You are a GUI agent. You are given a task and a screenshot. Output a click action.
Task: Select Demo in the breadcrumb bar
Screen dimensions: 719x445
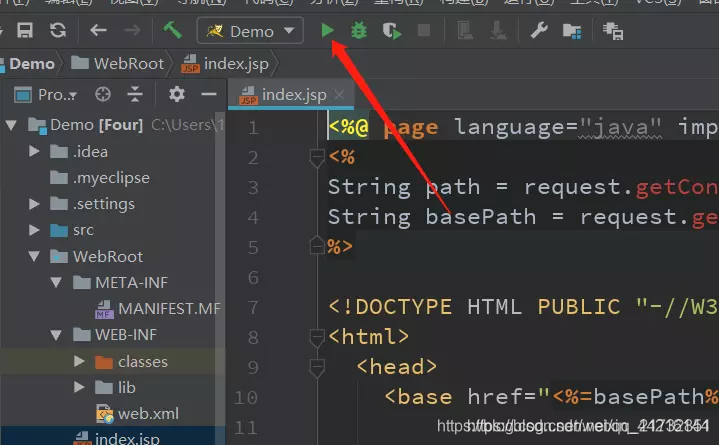tap(32, 63)
